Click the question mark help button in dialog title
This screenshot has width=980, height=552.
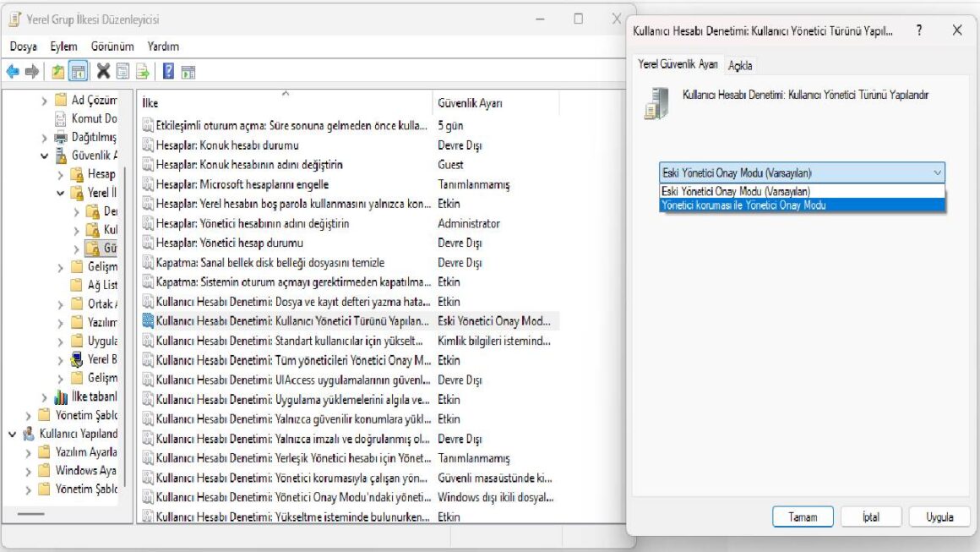919,30
